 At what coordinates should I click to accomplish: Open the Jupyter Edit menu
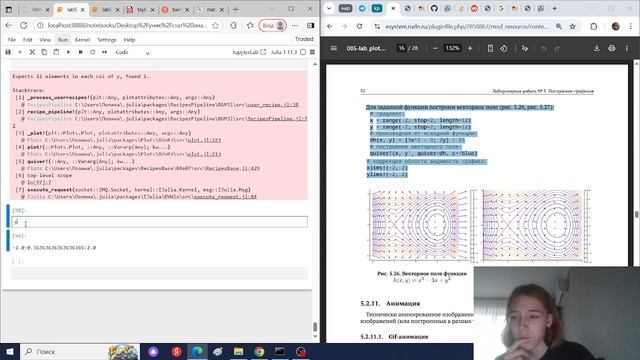click(27, 40)
